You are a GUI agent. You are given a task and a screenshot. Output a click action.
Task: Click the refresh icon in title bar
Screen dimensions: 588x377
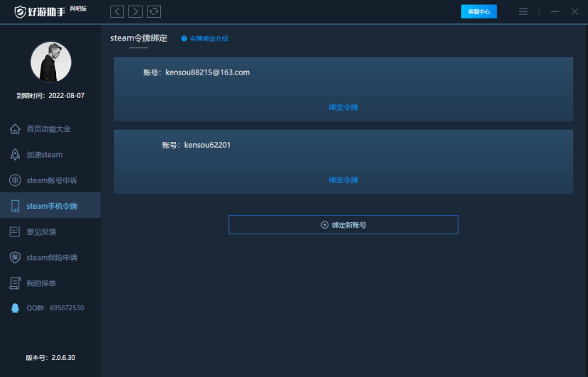click(x=154, y=11)
